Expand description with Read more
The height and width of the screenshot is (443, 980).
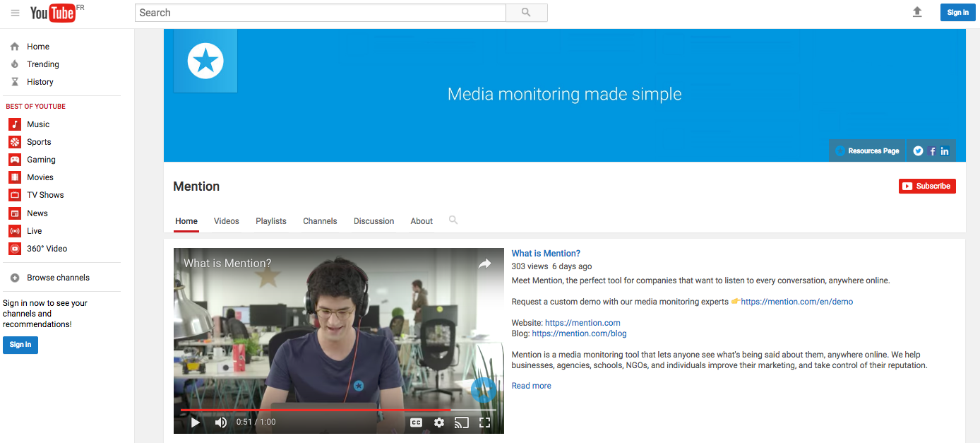pyautogui.click(x=532, y=386)
